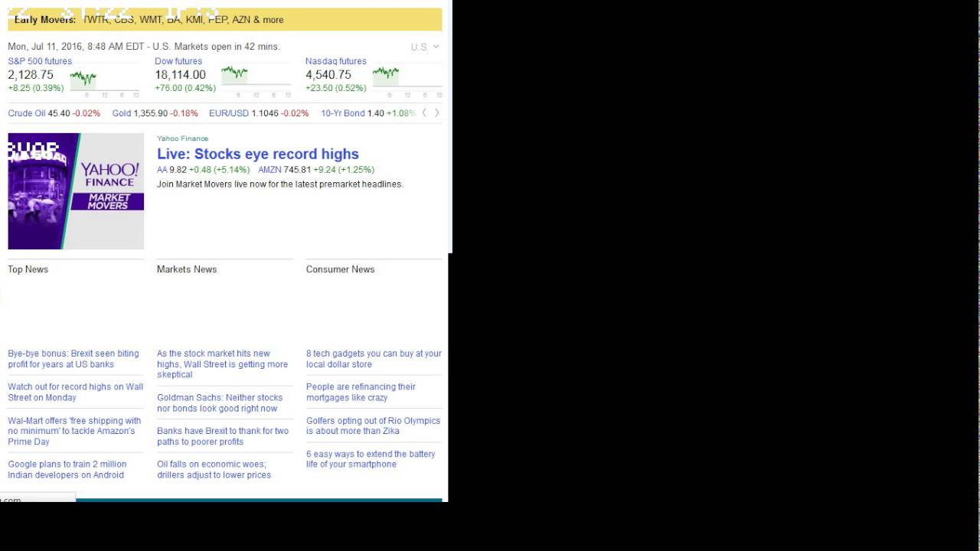The height and width of the screenshot is (551, 980).
Task: Open the U.S. region dropdown
Action: (425, 47)
